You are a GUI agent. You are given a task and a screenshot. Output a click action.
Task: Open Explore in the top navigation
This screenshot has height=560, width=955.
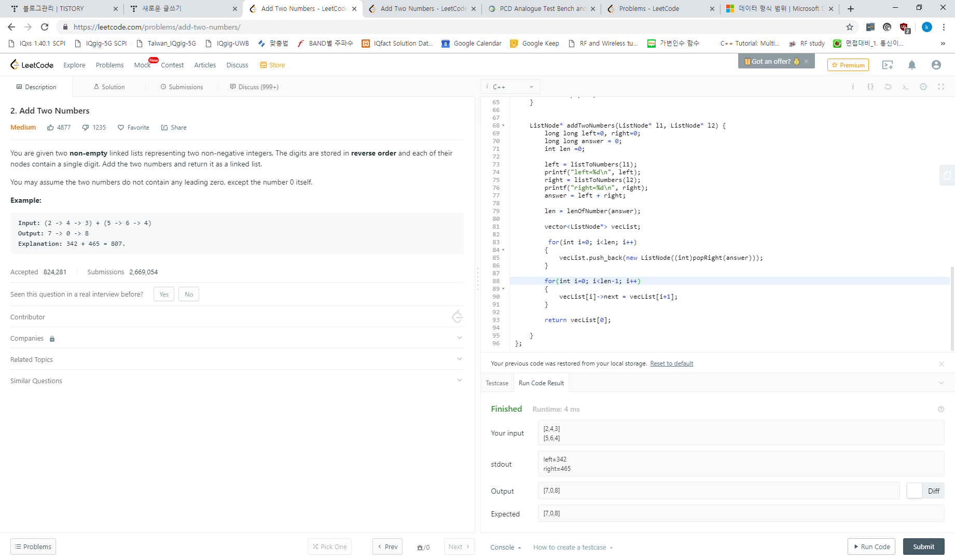pyautogui.click(x=74, y=65)
